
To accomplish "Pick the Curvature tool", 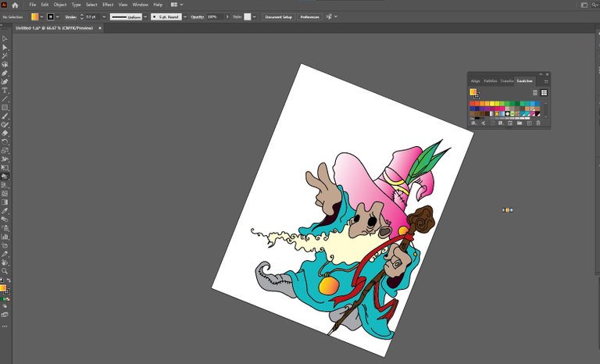I will tap(5, 81).
